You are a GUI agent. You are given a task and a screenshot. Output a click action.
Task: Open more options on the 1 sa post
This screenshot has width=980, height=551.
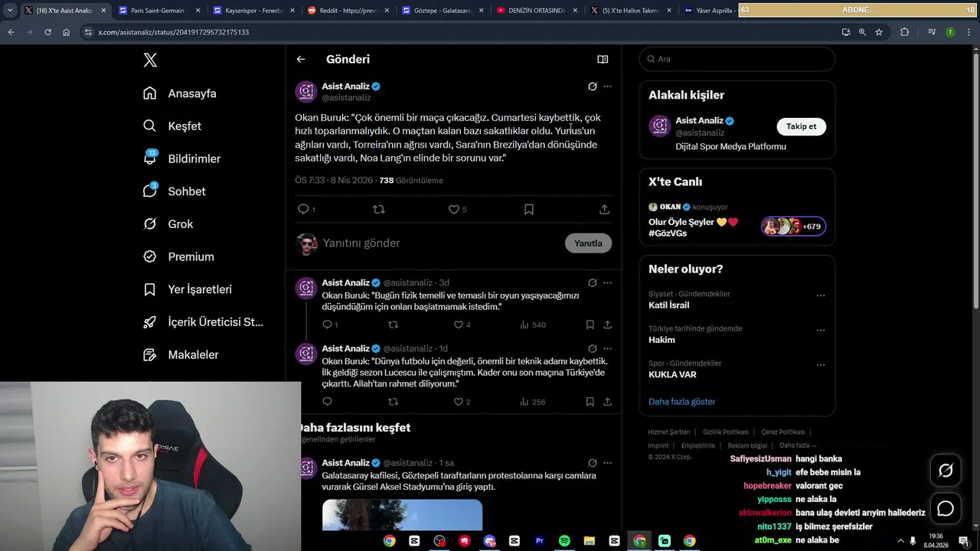click(x=607, y=463)
